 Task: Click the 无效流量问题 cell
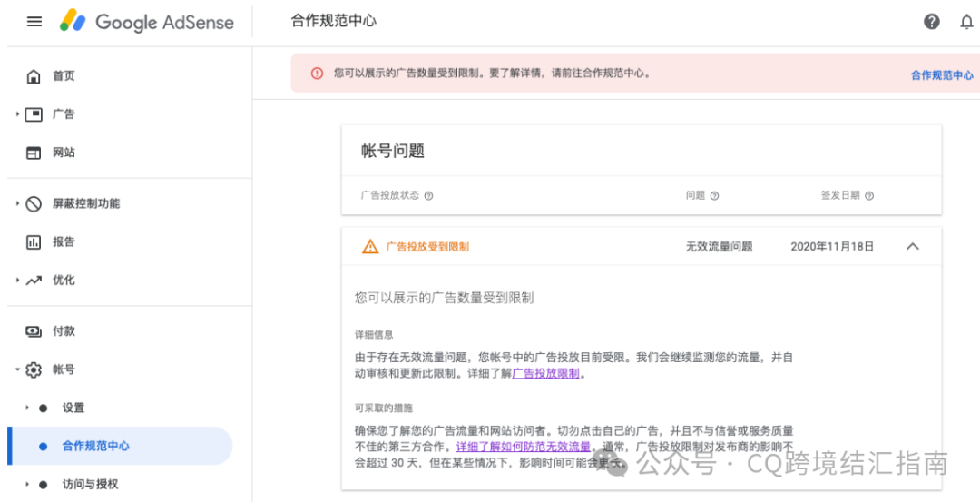(720, 246)
